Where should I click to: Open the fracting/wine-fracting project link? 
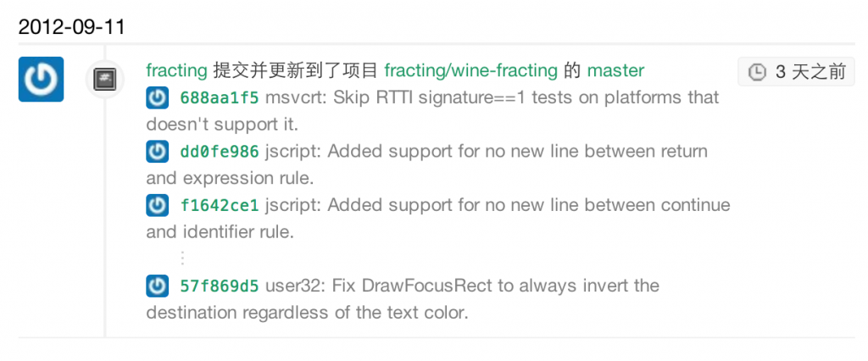470,71
